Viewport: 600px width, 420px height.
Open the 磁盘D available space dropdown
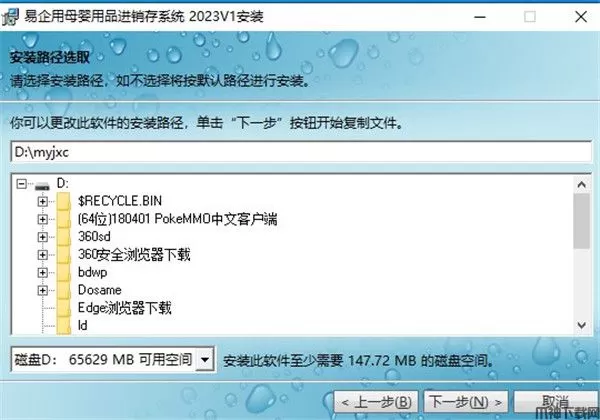click(205, 359)
